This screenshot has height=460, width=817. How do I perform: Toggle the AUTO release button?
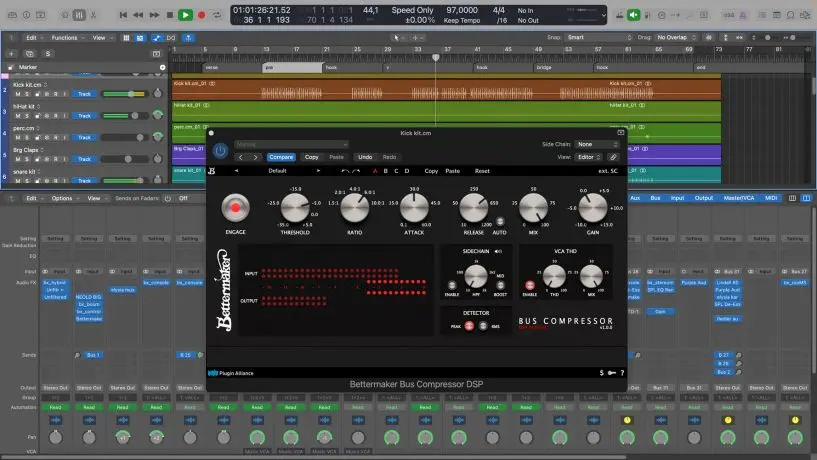(x=500, y=221)
